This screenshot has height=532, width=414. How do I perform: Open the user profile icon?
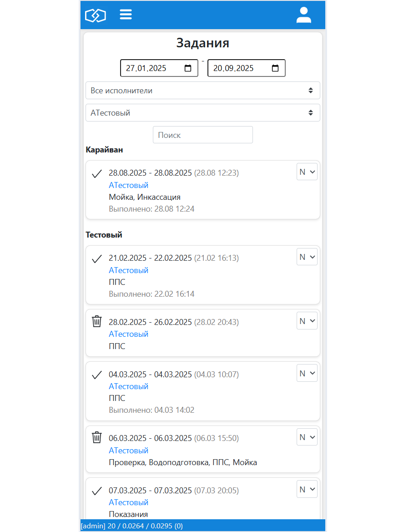(x=303, y=15)
